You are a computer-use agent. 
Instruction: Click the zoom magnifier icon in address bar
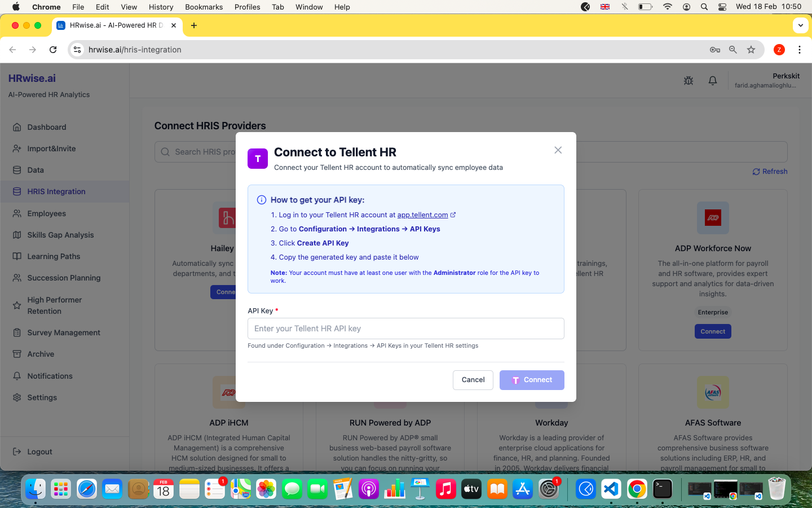(733, 50)
